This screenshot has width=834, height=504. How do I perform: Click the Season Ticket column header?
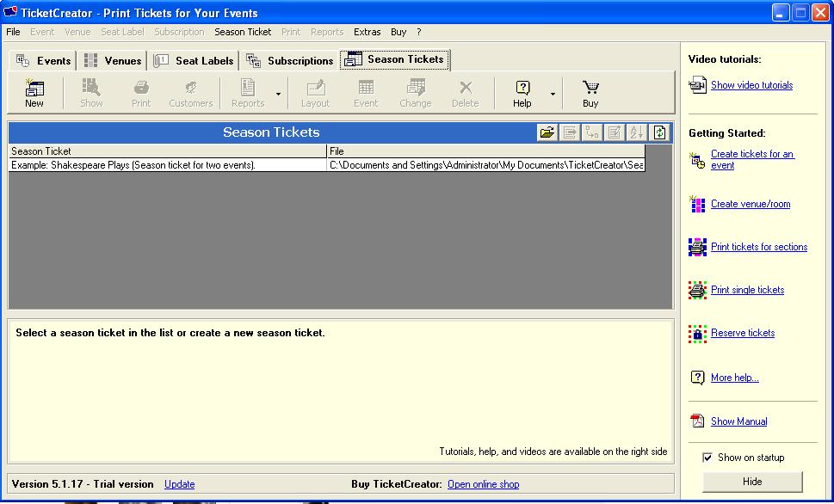[168, 151]
